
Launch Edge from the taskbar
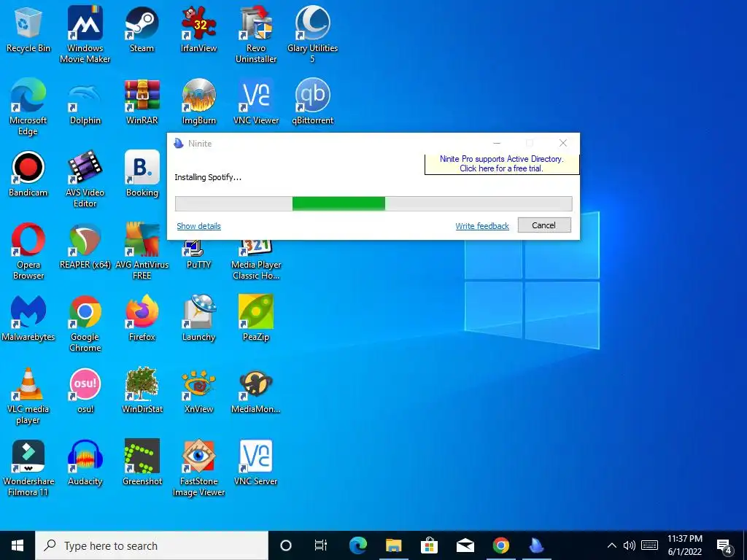(x=357, y=545)
